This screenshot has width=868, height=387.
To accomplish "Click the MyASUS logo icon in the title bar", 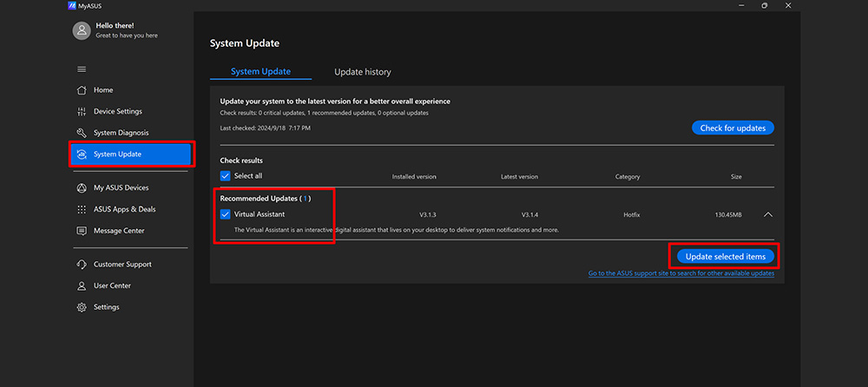I will click(x=72, y=5).
